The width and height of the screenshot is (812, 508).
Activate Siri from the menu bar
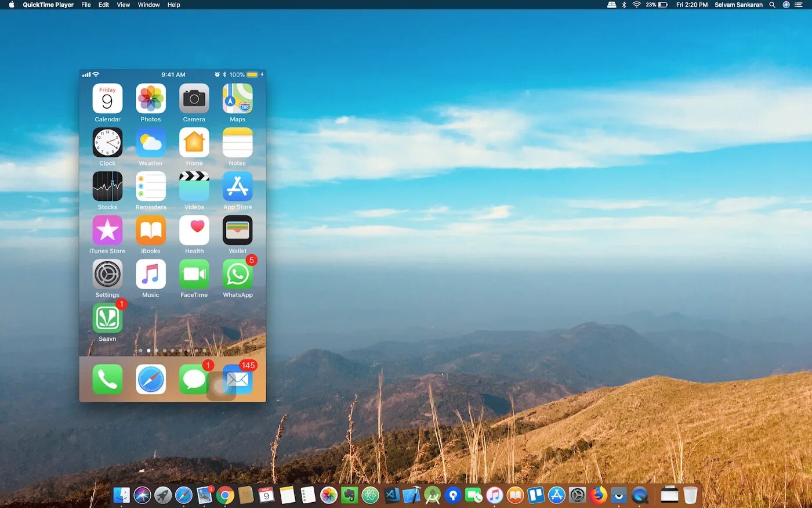(x=786, y=5)
